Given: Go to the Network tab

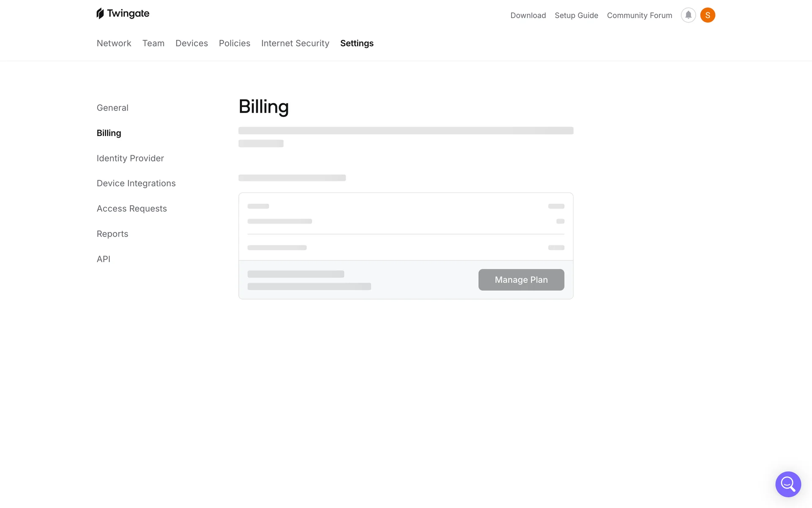Looking at the screenshot, I should click(x=114, y=43).
